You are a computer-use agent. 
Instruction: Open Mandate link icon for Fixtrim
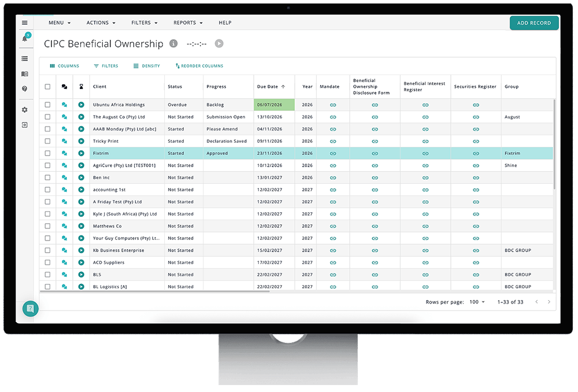[333, 153]
